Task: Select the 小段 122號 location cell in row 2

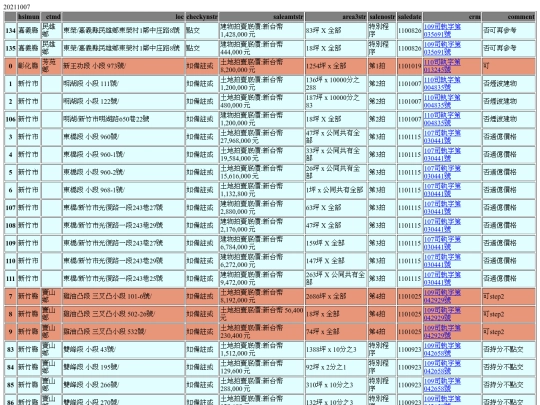Action: click(x=123, y=101)
